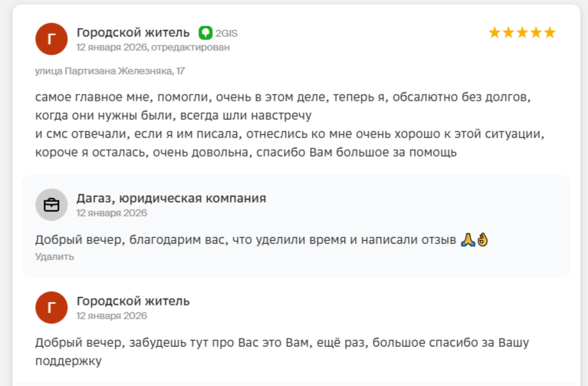
Task: Delete the company reply via Удалить
Action: tap(54, 256)
